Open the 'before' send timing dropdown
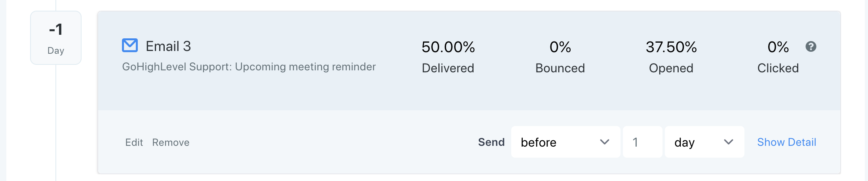 [x=565, y=142]
